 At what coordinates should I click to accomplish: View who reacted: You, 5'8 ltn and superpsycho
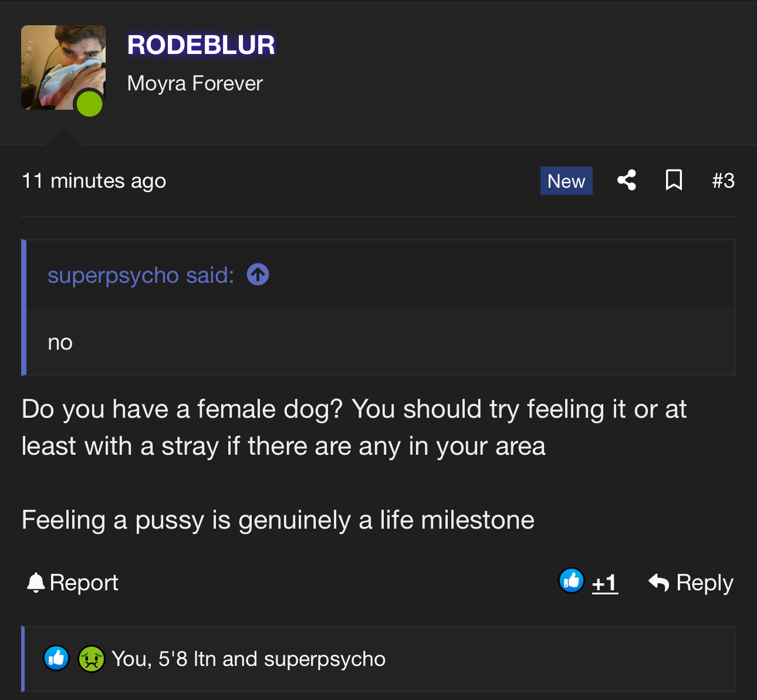tap(248, 659)
